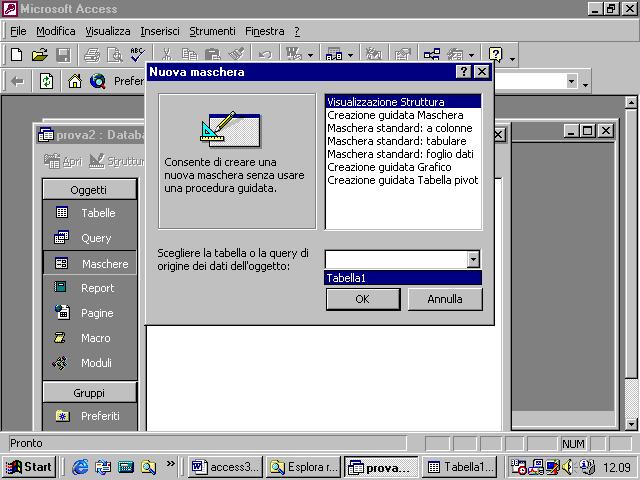The height and width of the screenshot is (480, 640).
Task: Expand the Analyze dropdown arrow
Action: [x=351, y=56]
